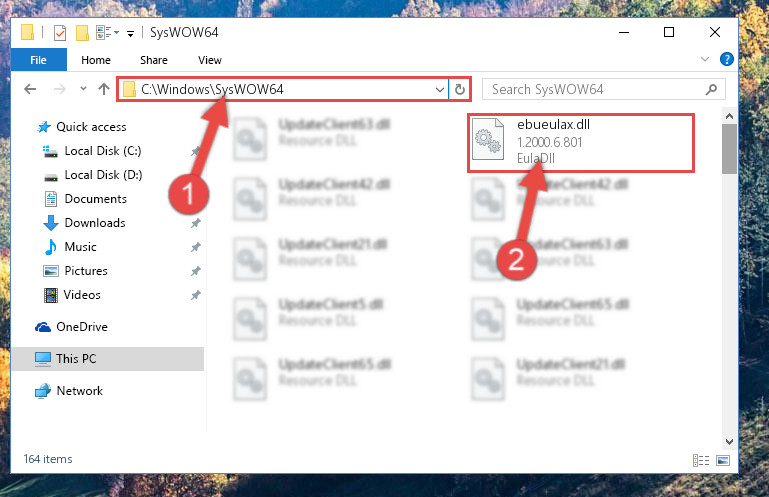Open the Share ribbon tab

click(154, 60)
